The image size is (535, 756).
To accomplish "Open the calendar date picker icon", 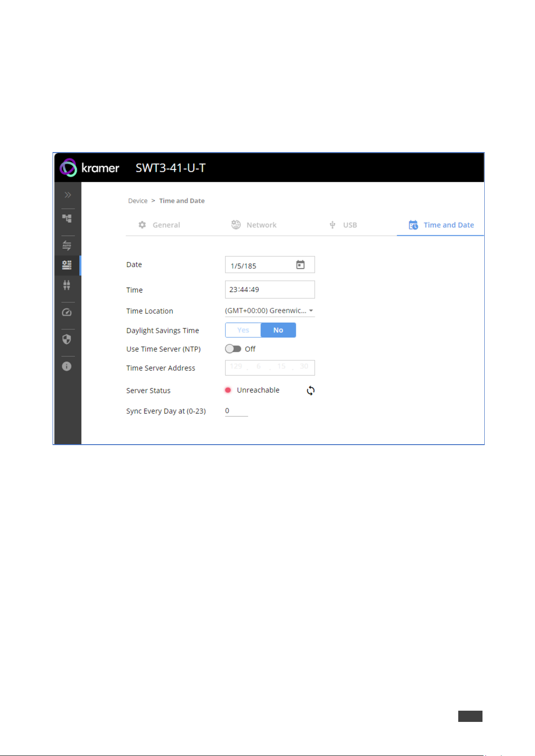I will coord(300,265).
